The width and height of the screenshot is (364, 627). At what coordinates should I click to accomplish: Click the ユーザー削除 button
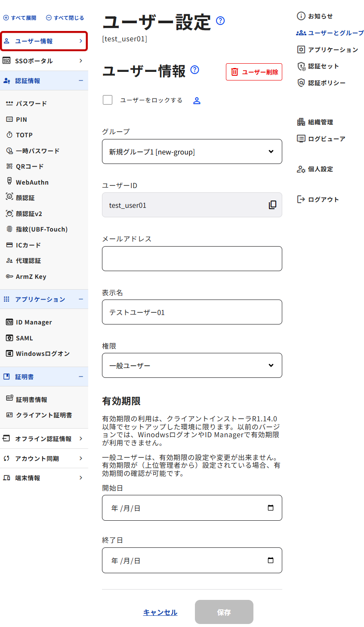pyautogui.click(x=254, y=72)
